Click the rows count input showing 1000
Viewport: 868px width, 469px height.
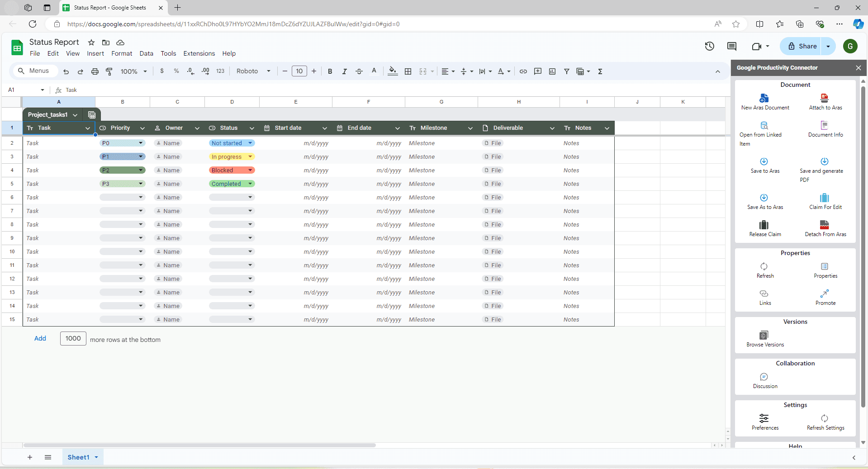click(73, 338)
